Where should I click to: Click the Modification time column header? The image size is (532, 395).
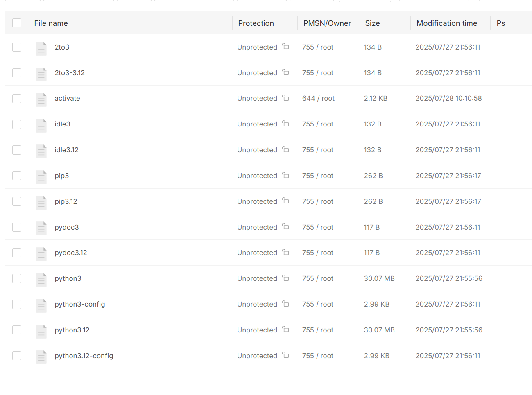click(446, 23)
